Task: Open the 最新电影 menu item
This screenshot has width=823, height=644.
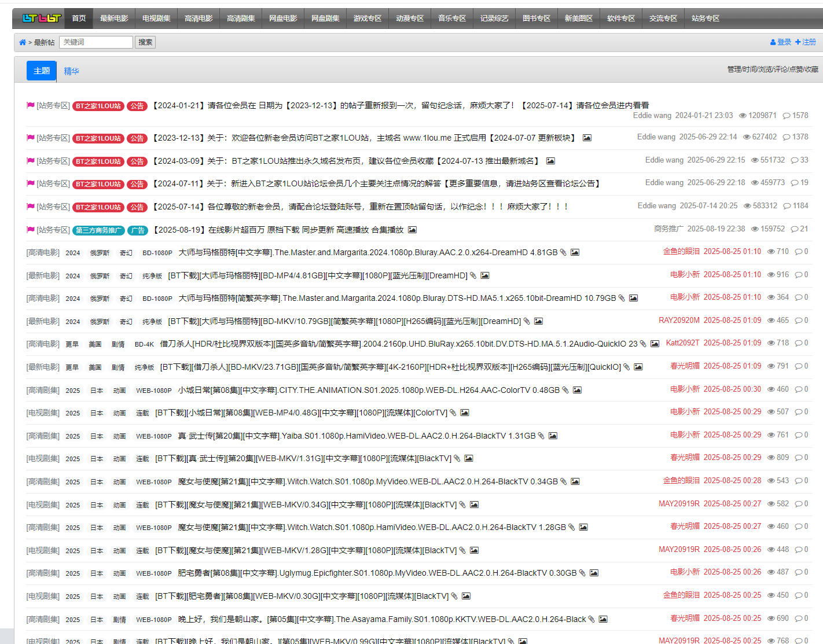Action: pyautogui.click(x=114, y=19)
